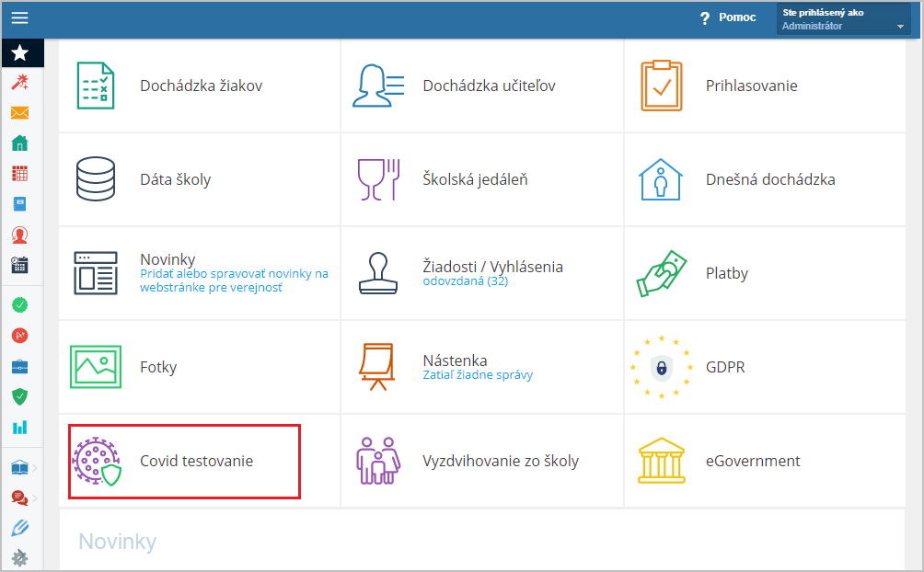
Task: Open the orange envelope messages icon
Action: (19, 113)
